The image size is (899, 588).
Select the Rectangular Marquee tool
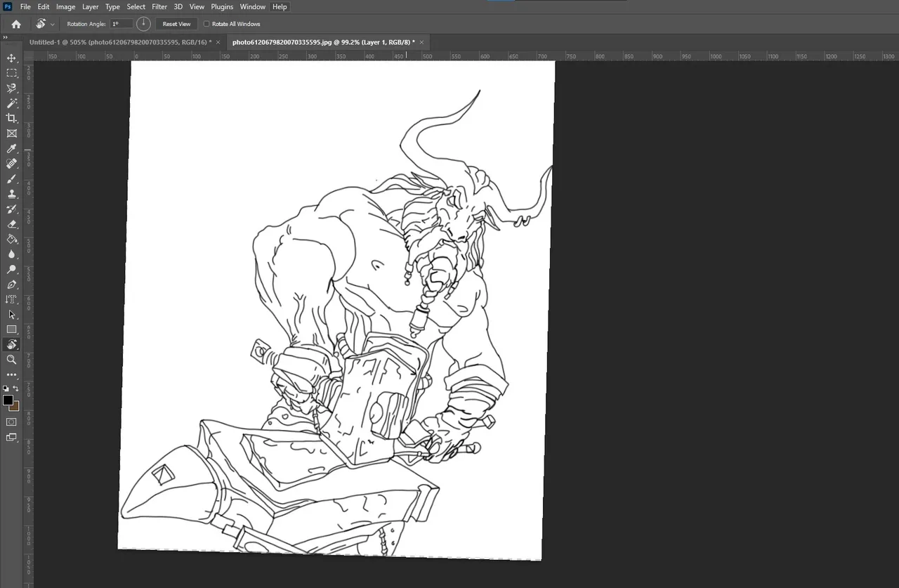coord(11,73)
